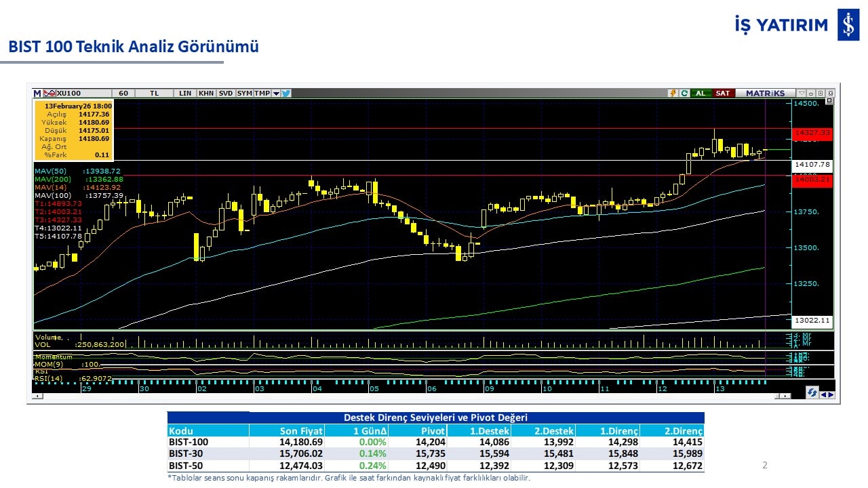Click the Twitter bird icon in chart toolbar
The image size is (868, 488).
pos(286,94)
